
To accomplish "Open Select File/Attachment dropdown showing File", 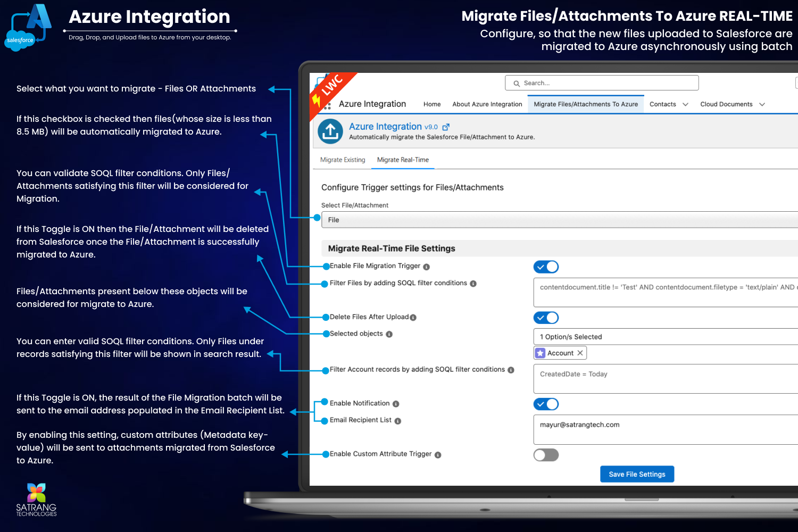I will (560, 220).
